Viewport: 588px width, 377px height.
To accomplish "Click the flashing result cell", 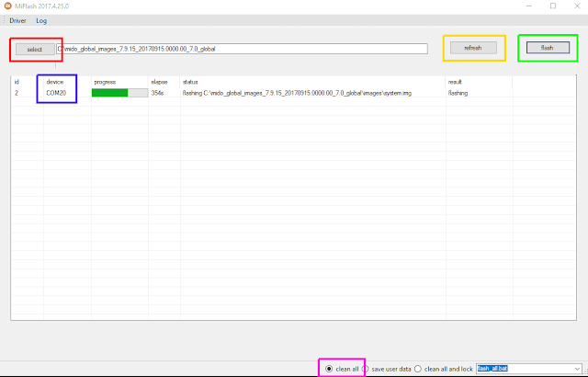I will pyautogui.click(x=458, y=93).
